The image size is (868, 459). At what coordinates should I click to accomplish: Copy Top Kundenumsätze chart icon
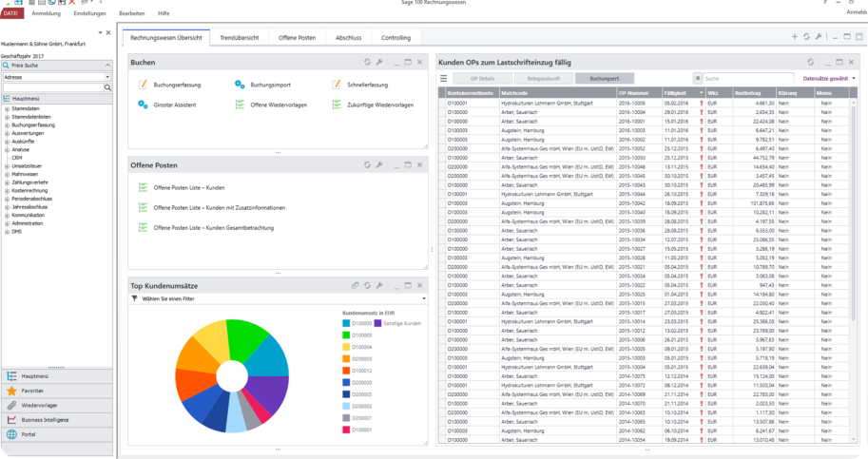(x=355, y=285)
